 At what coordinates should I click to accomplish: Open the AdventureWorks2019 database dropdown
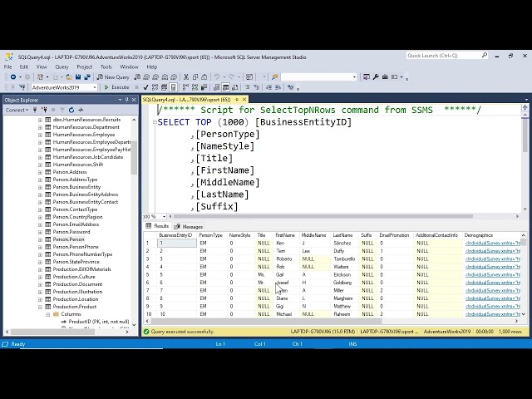click(x=95, y=87)
